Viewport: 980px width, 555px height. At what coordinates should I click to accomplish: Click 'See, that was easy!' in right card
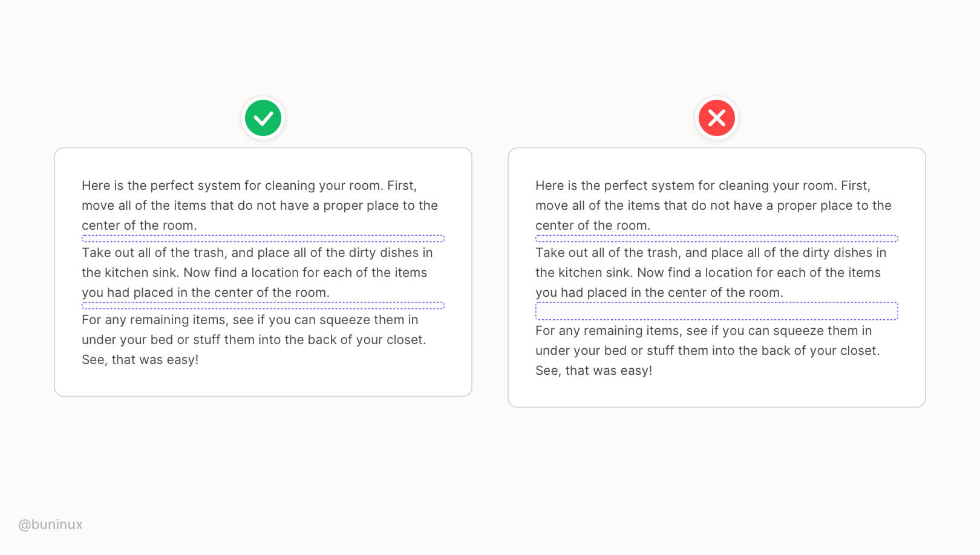pyautogui.click(x=594, y=371)
